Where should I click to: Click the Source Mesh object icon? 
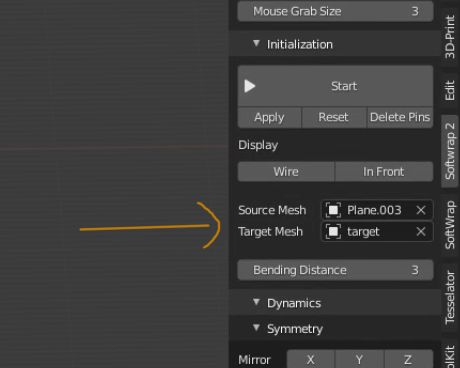point(333,210)
